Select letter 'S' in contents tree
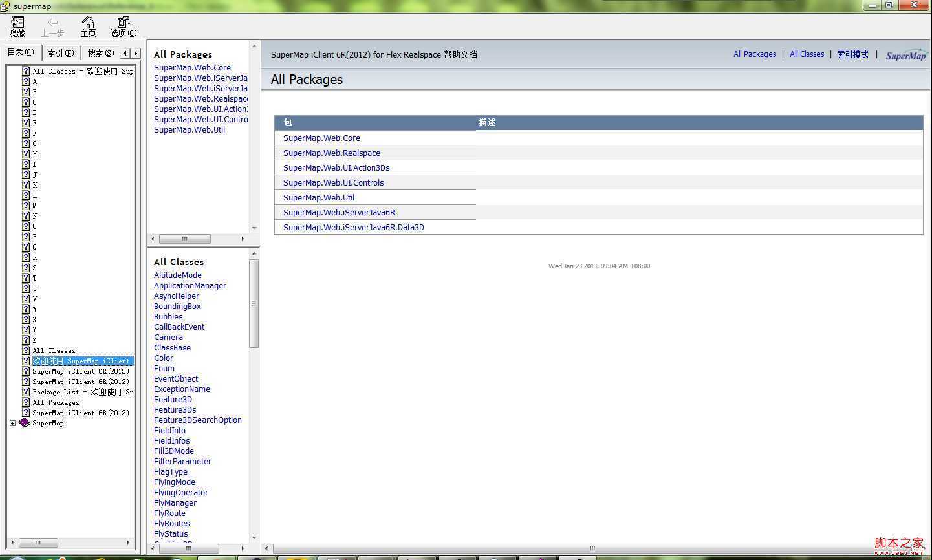Image resolution: width=932 pixels, height=560 pixels. [x=34, y=268]
